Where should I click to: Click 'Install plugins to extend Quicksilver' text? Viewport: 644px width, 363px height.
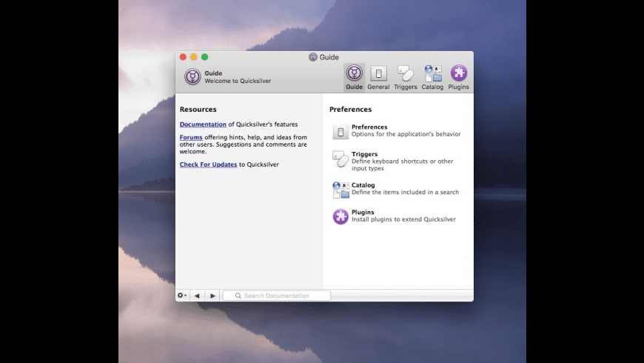[x=403, y=219]
